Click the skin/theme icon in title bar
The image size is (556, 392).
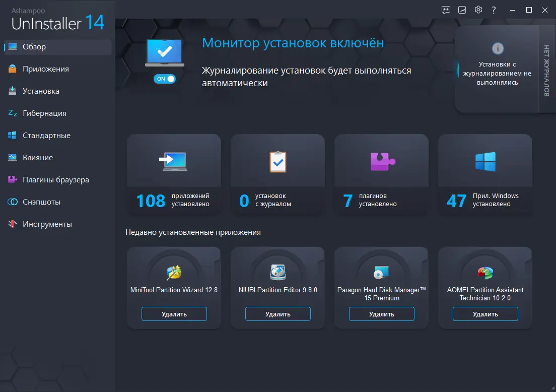coord(462,10)
